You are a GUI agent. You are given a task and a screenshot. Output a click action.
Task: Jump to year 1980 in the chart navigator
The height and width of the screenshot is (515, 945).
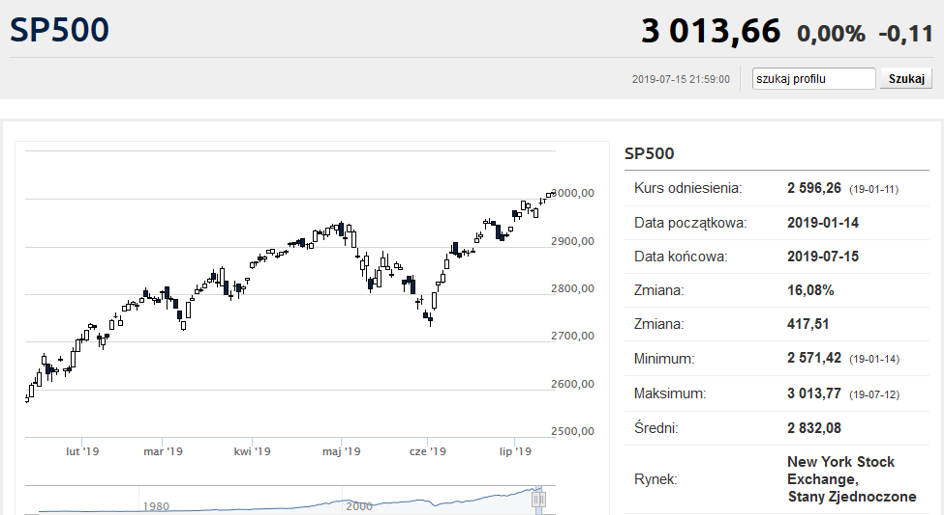[x=155, y=506]
